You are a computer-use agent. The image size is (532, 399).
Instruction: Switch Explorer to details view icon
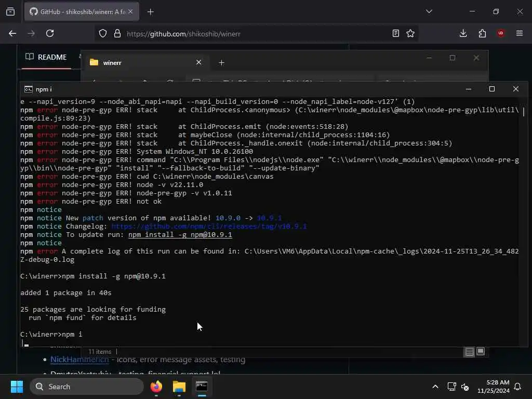pyautogui.click(x=469, y=352)
